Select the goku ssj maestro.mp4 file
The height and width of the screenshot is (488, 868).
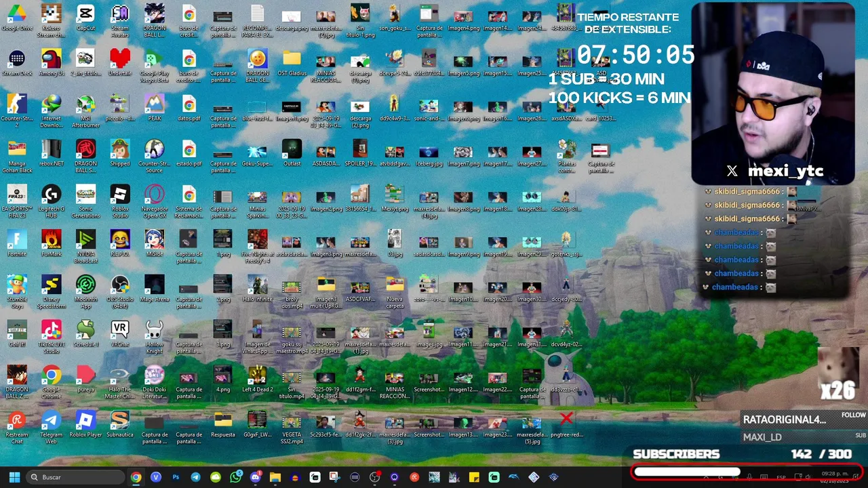[x=292, y=336]
